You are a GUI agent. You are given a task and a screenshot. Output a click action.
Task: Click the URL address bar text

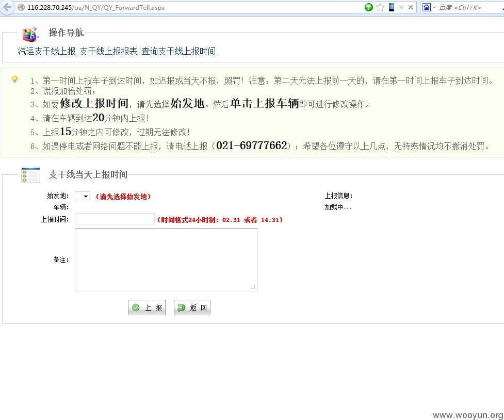[x=96, y=7]
